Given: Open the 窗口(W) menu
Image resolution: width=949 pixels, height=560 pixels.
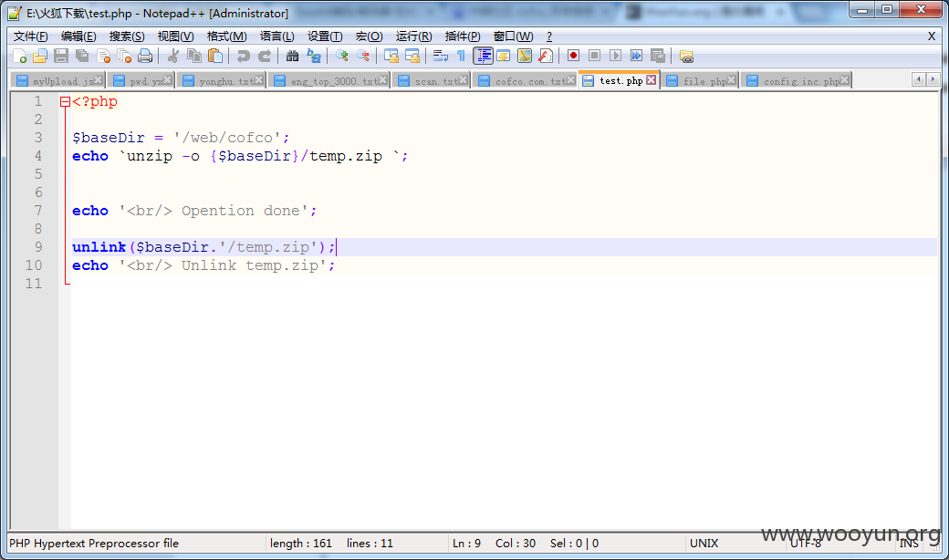Looking at the screenshot, I should [x=513, y=36].
